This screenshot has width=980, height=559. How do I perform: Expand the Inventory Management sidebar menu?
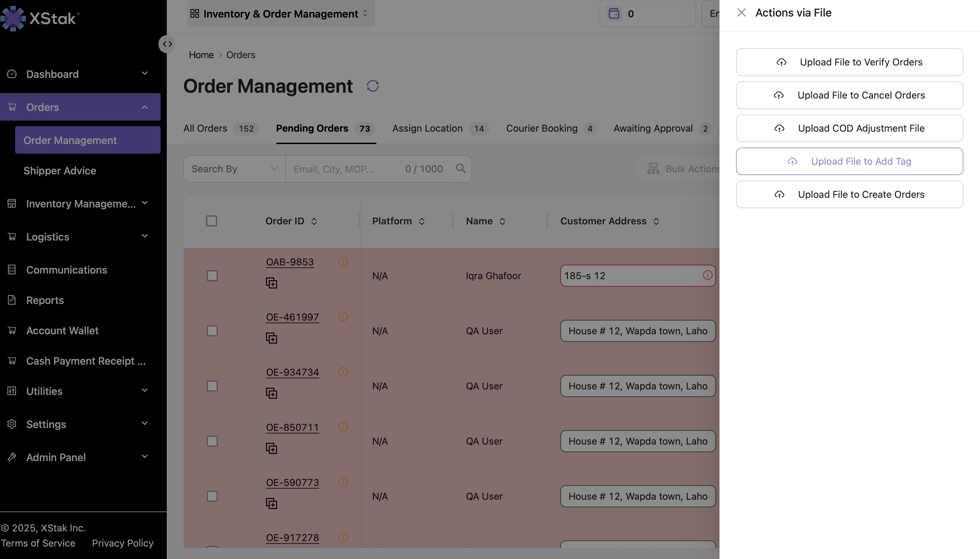(80, 203)
